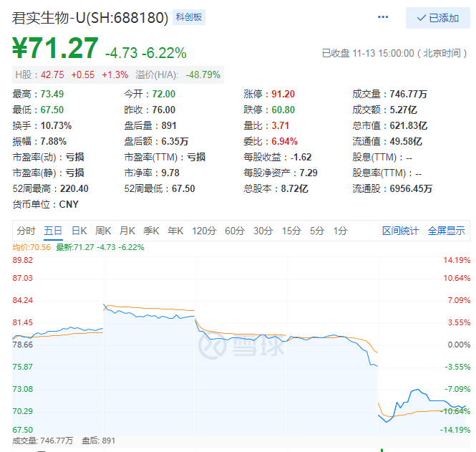Click the 均价:70.56 chart legend
Screen dimensions: 476x452
31,247
